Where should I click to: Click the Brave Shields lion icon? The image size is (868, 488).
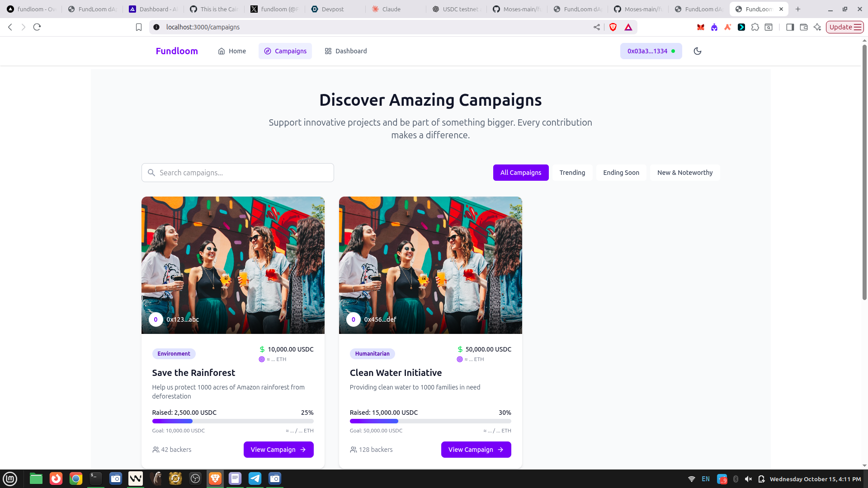click(613, 27)
